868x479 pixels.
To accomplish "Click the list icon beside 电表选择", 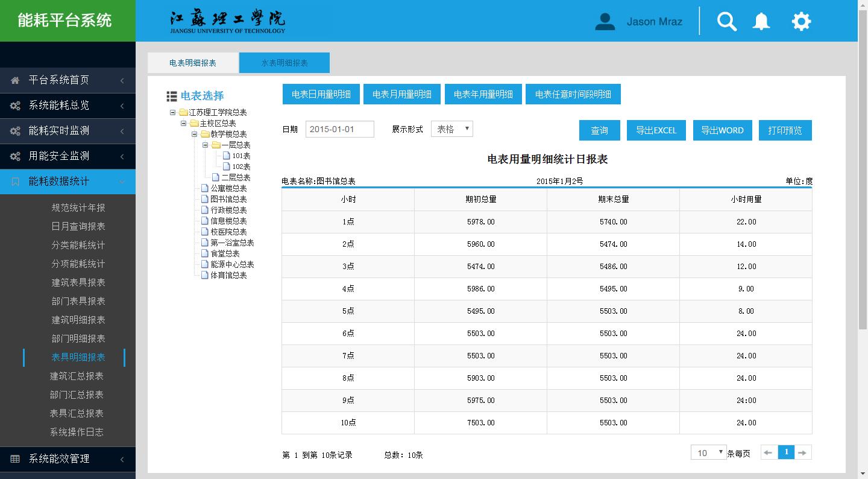I will 172,96.
